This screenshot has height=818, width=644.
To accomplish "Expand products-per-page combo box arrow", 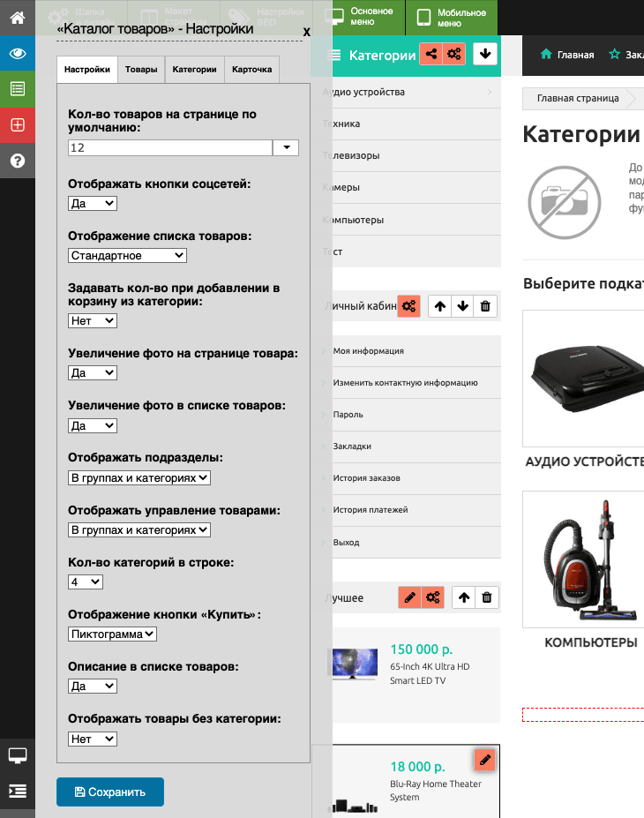I will tap(287, 147).
